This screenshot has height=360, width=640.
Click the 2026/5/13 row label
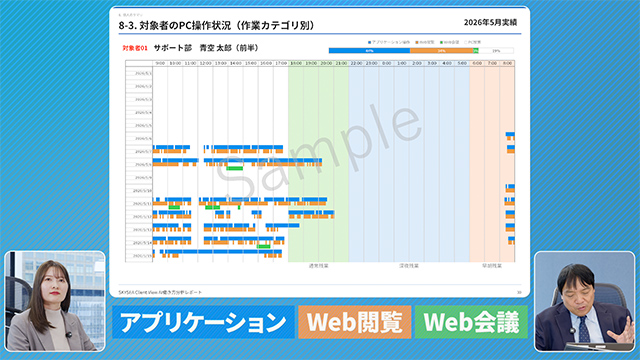(x=142, y=230)
